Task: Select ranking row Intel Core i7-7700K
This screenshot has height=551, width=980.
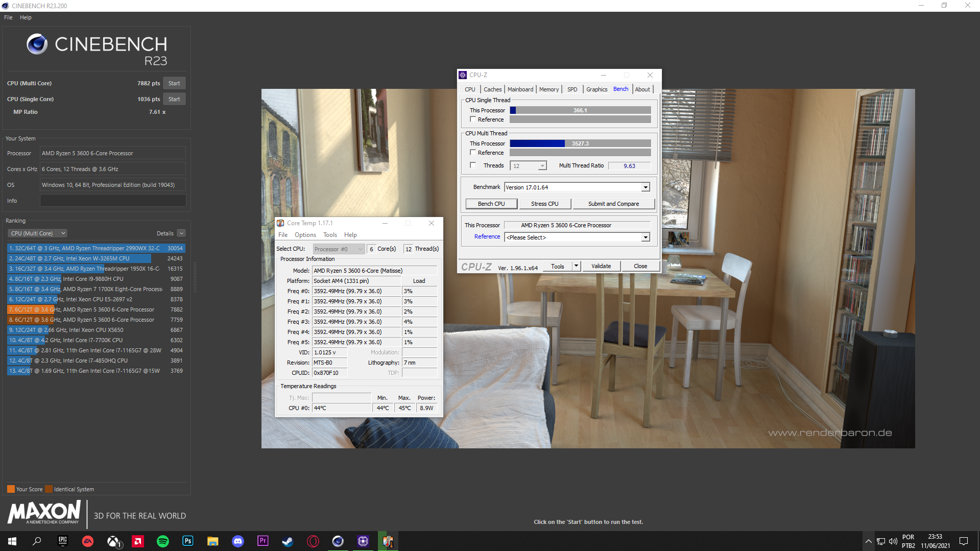Action: [x=96, y=340]
